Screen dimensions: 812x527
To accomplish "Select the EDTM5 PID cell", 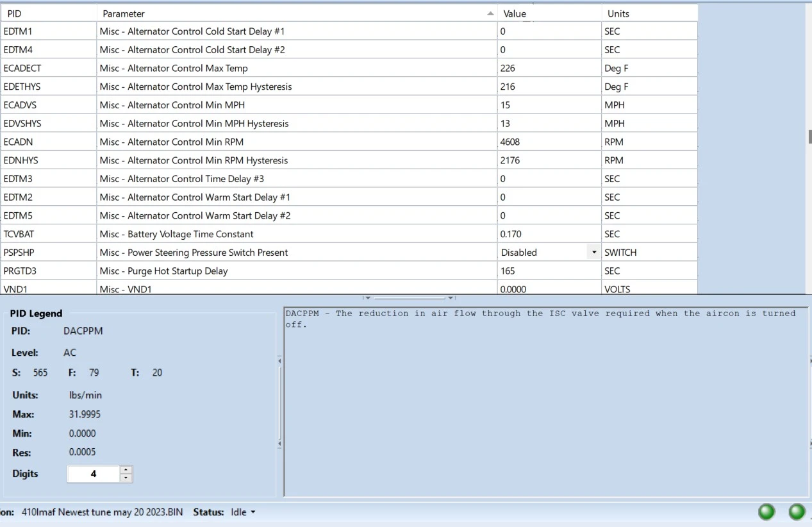I will (x=48, y=215).
